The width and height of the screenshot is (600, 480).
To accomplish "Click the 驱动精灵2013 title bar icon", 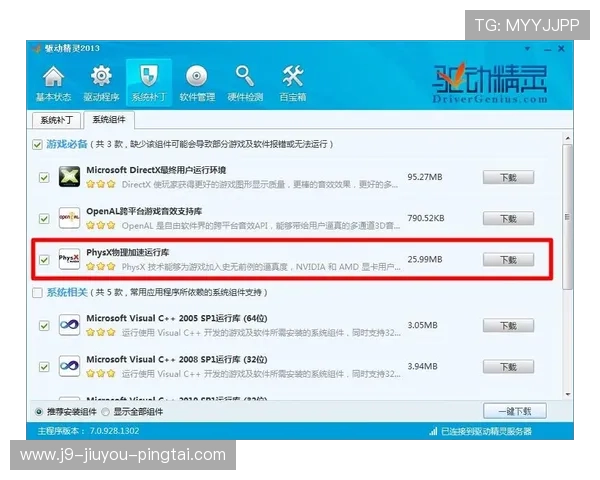I will [x=36, y=49].
